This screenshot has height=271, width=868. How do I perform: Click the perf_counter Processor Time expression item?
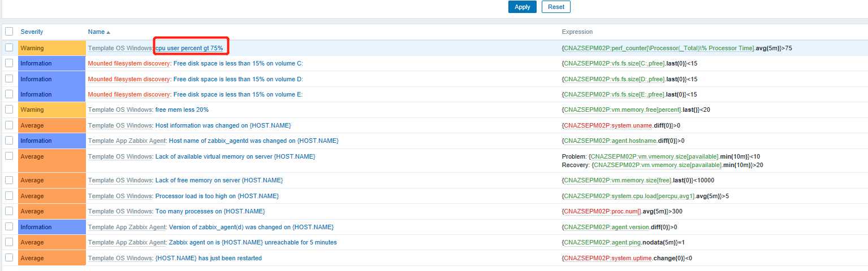click(659, 48)
